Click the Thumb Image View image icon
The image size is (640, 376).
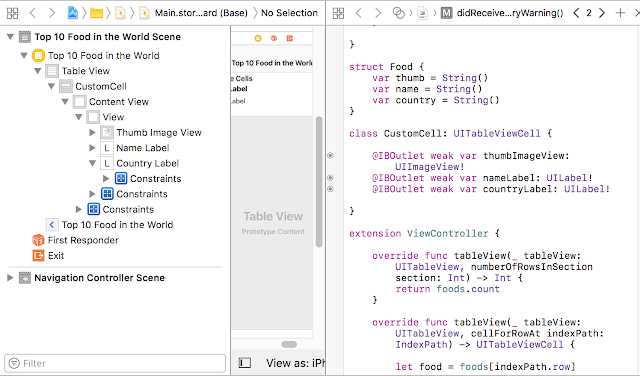(x=107, y=133)
